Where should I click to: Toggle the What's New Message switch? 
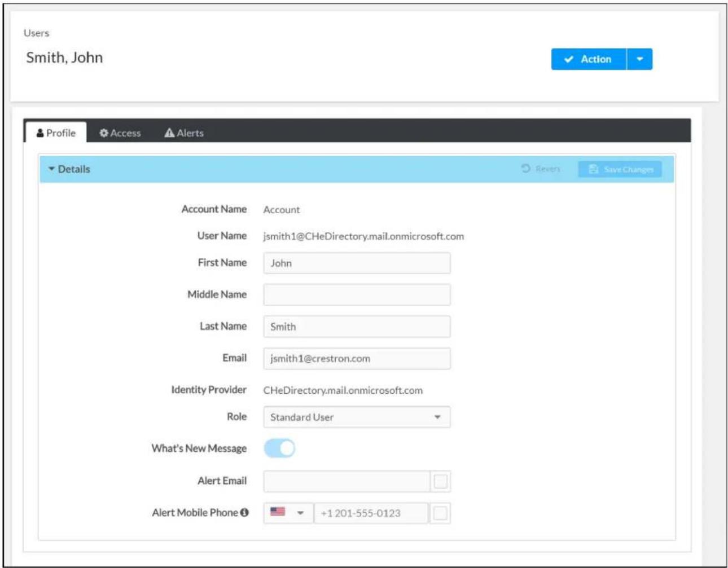[279, 448]
